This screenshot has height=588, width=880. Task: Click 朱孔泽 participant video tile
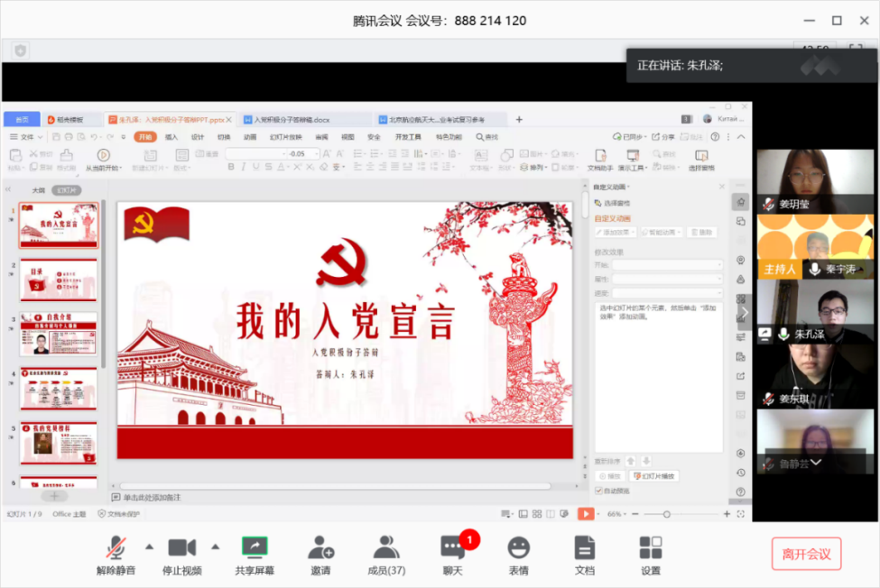pos(815,312)
